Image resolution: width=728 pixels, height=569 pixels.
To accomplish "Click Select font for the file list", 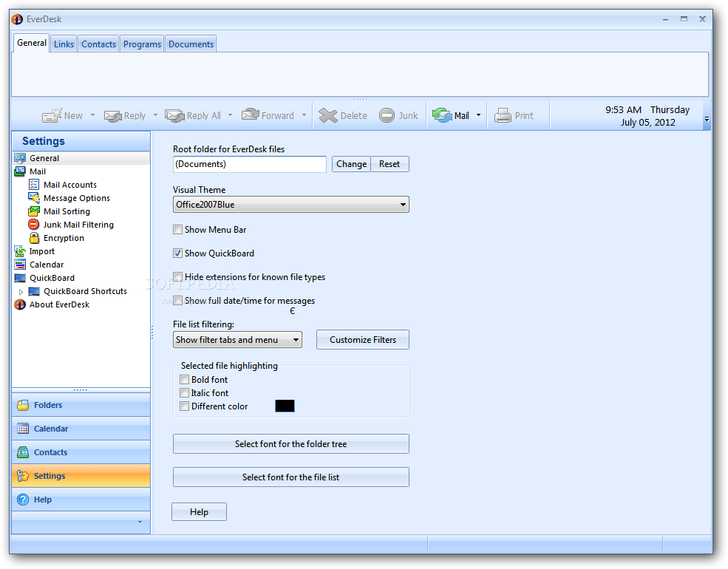I will pyautogui.click(x=291, y=477).
